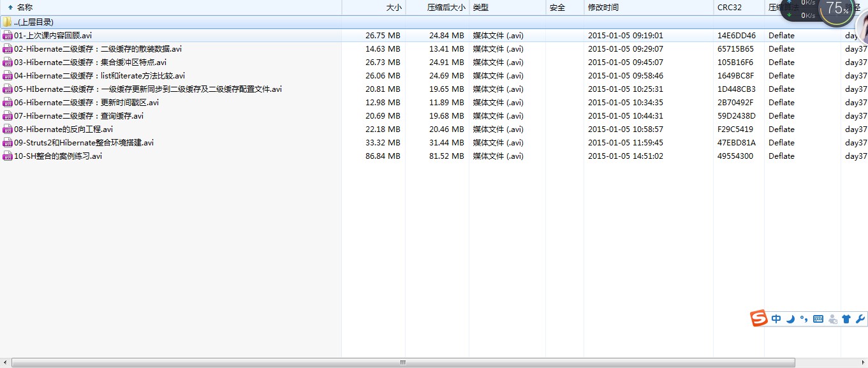This screenshot has width=868, height=368.
Task: Click the avi icon of 06-Hibernate二级缓存：更新时间戳区.avi
Action: pyautogui.click(x=8, y=103)
